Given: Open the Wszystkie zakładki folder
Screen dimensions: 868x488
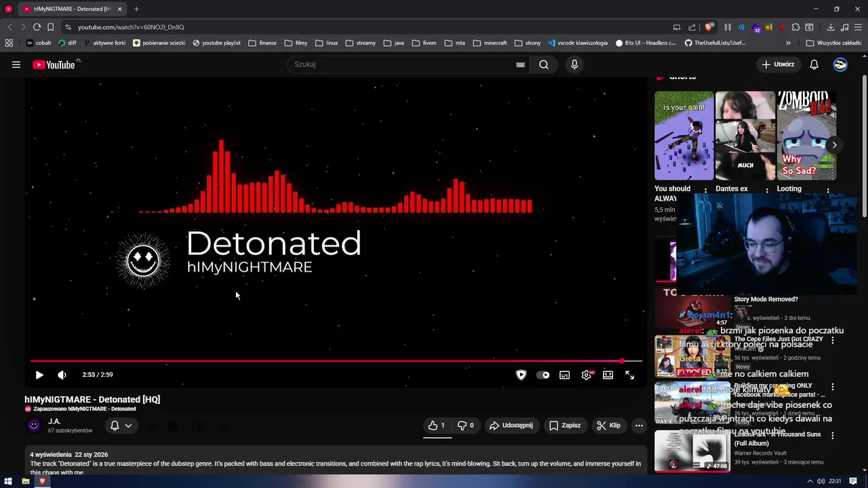Looking at the screenshot, I should [x=833, y=43].
